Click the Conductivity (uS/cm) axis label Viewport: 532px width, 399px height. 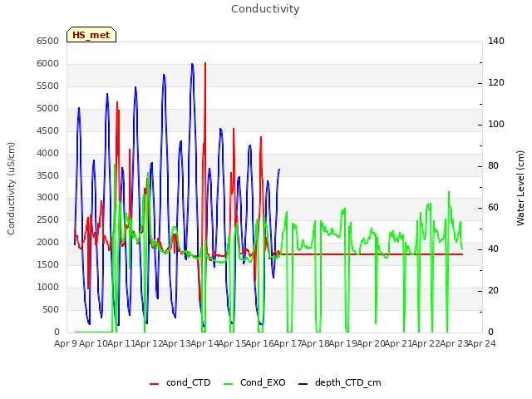coord(11,189)
